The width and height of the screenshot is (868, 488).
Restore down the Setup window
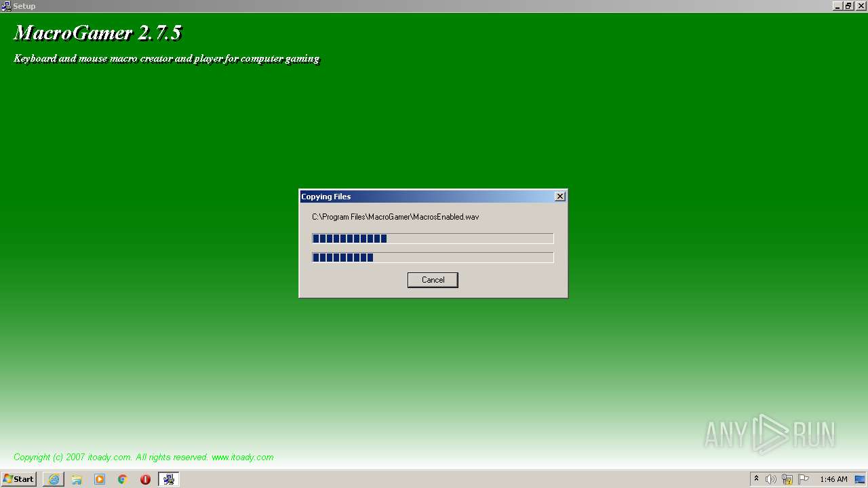[848, 5]
